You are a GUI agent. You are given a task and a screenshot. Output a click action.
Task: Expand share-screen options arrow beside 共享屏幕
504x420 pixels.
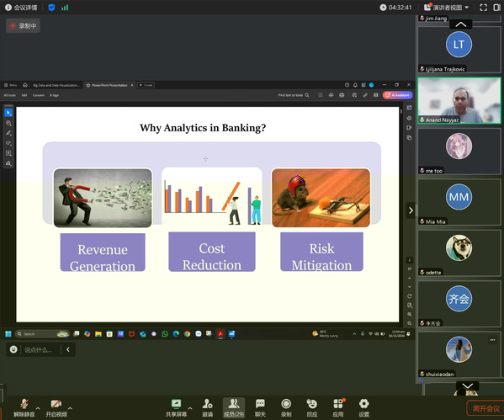[x=190, y=408]
